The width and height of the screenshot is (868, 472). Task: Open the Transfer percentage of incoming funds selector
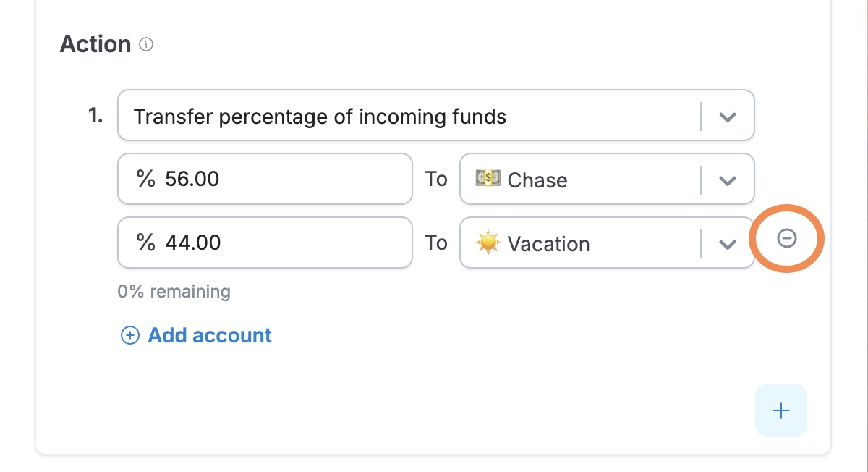(x=436, y=115)
